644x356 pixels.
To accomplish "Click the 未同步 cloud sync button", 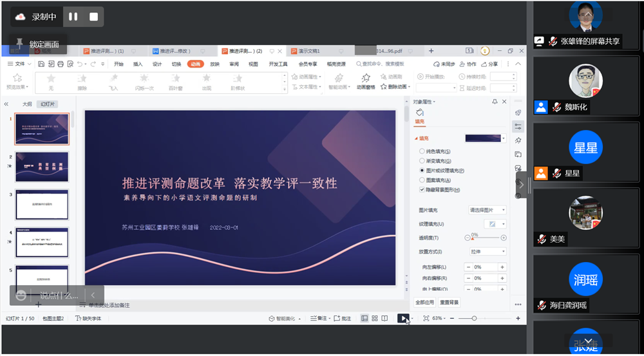I will click(444, 64).
